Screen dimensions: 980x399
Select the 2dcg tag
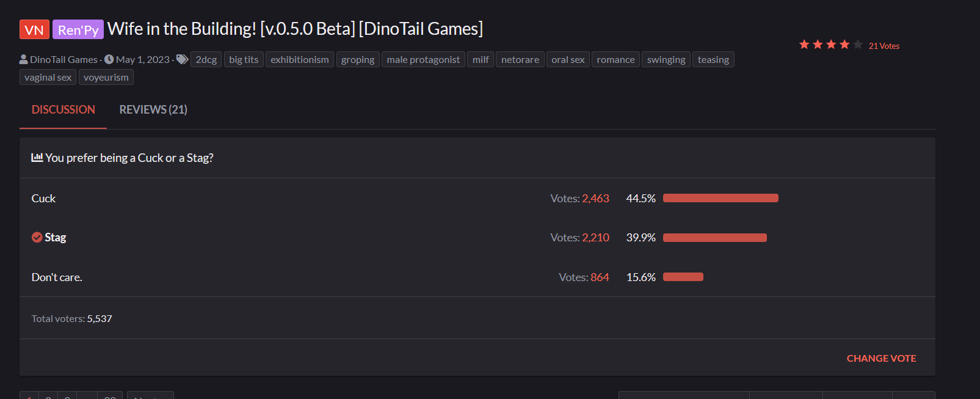206,59
